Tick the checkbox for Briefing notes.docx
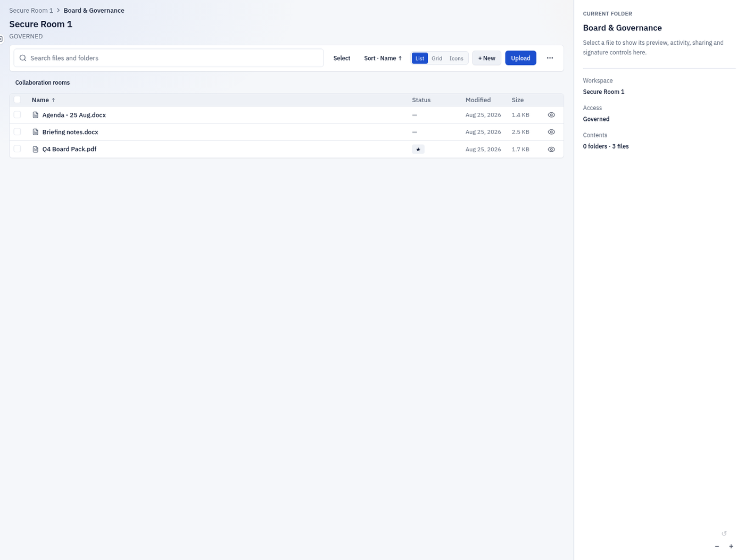The width and height of the screenshot is (745, 560). pos(18,132)
